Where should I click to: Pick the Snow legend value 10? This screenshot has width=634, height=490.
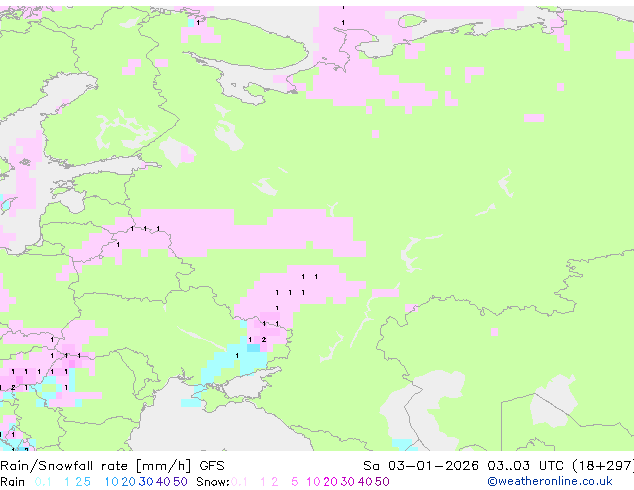tap(313, 482)
